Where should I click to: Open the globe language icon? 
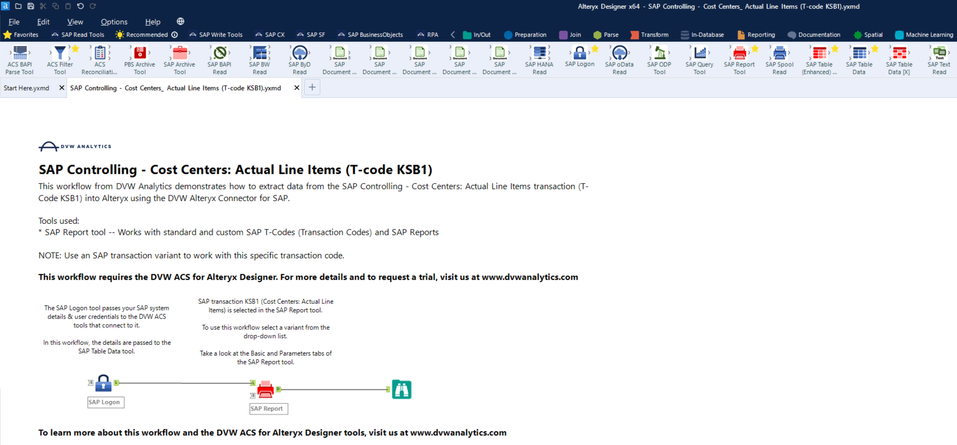180,21
